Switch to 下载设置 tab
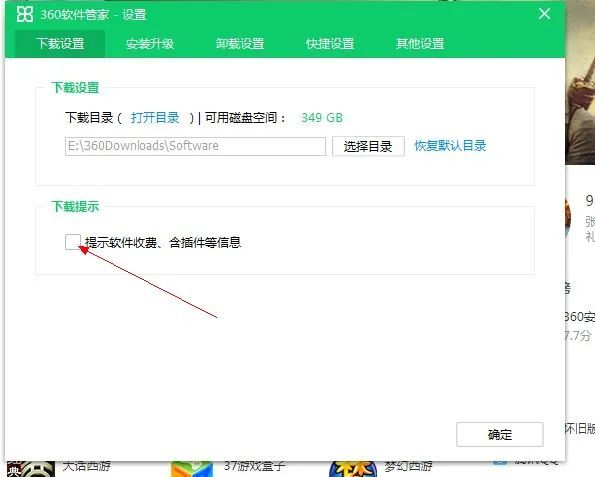Image resolution: width=595 pixels, height=477 pixels. (x=60, y=44)
